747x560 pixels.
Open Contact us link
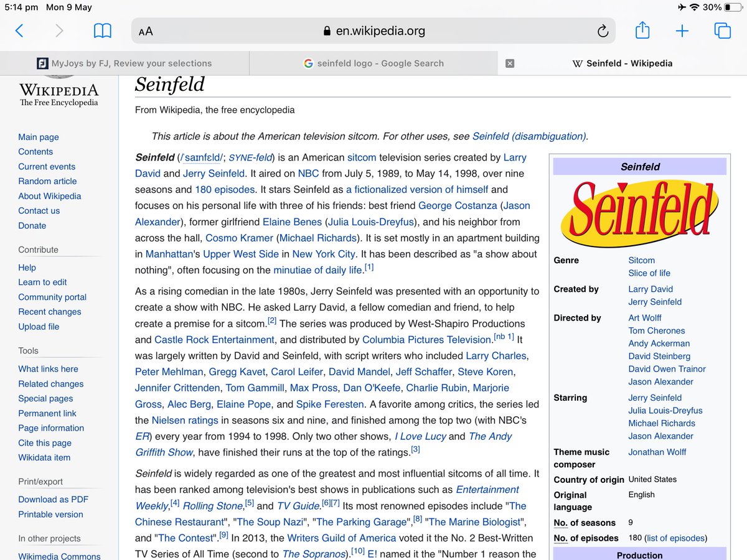pos(39,211)
